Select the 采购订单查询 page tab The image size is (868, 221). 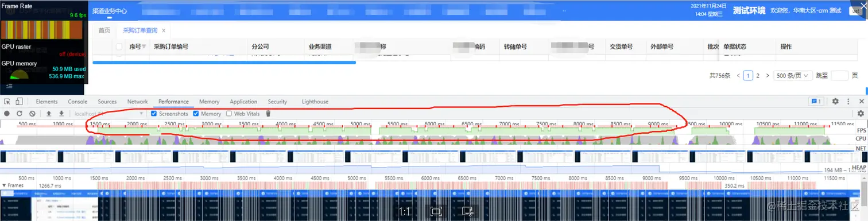tap(140, 30)
